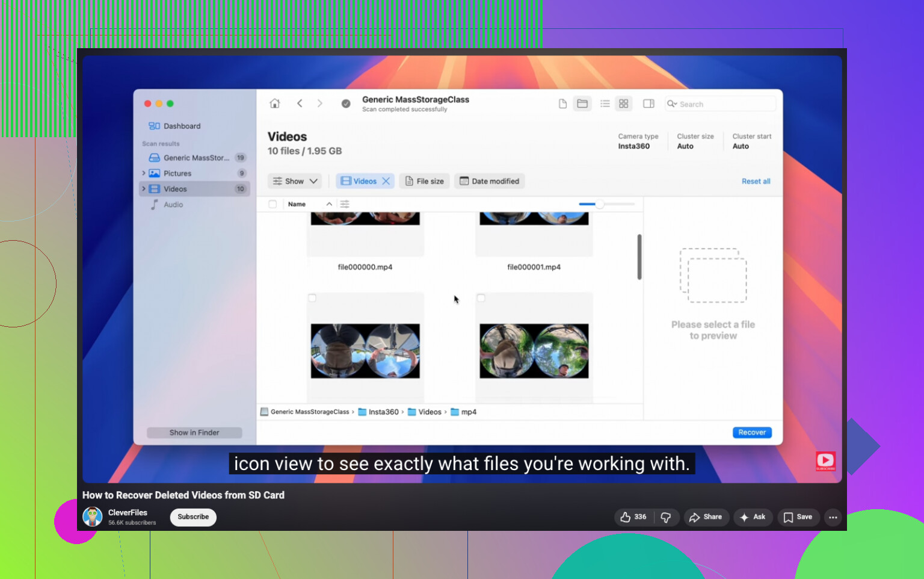The height and width of the screenshot is (579, 924).
Task: Click Reset all filters link
Action: [756, 181]
